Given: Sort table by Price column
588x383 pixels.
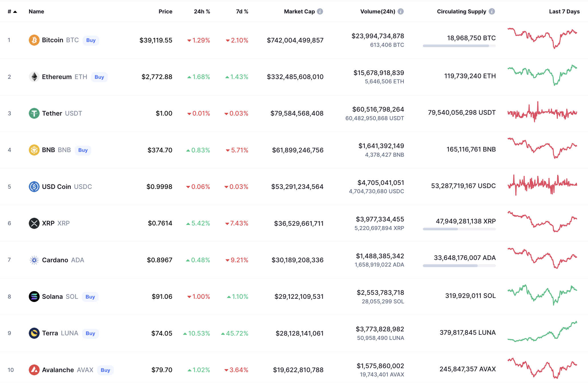Looking at the screenshot, I should [x=165, y=12].
